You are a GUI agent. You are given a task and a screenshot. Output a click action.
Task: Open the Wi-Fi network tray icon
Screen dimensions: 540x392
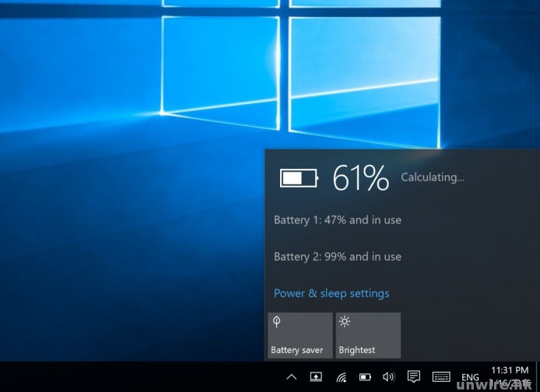pyautogui.click(x=341, y=377)
